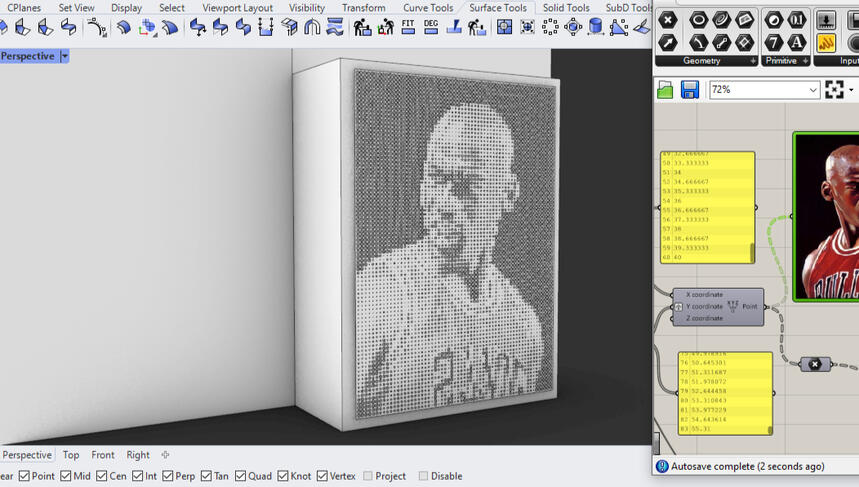Open the Perspective viewport title dropdown arrow
Viewport: 859px width, 487px height.
[x=65, y=56]
